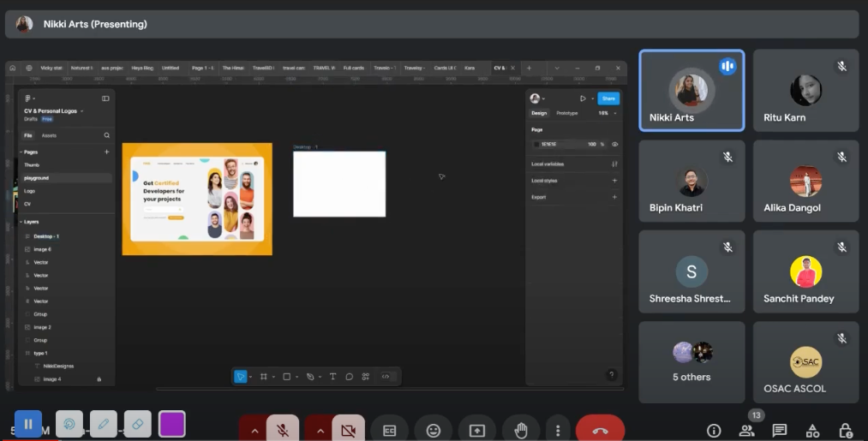Open Local variables settings icon

click(614, 164)
